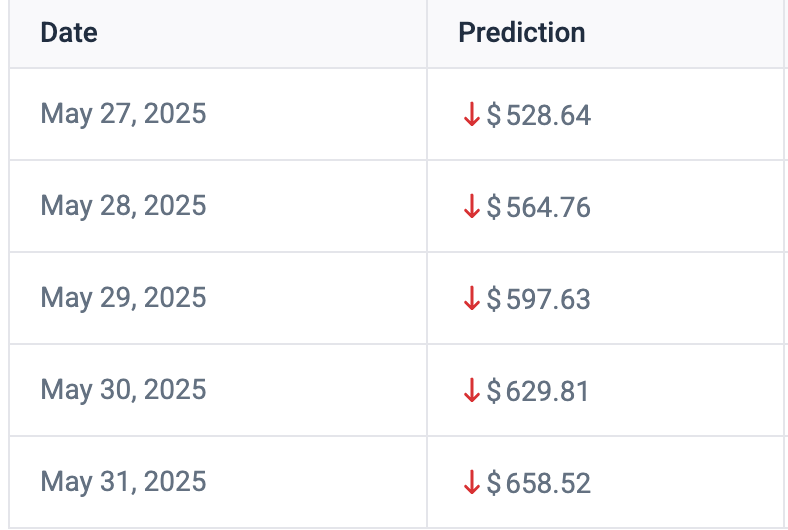Click the dollar sign in May 31 row

pos(494,483)
